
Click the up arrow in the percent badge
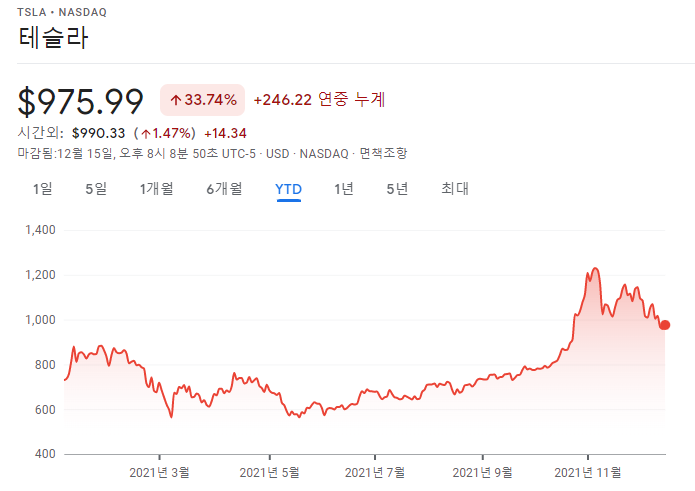(176, 100)
